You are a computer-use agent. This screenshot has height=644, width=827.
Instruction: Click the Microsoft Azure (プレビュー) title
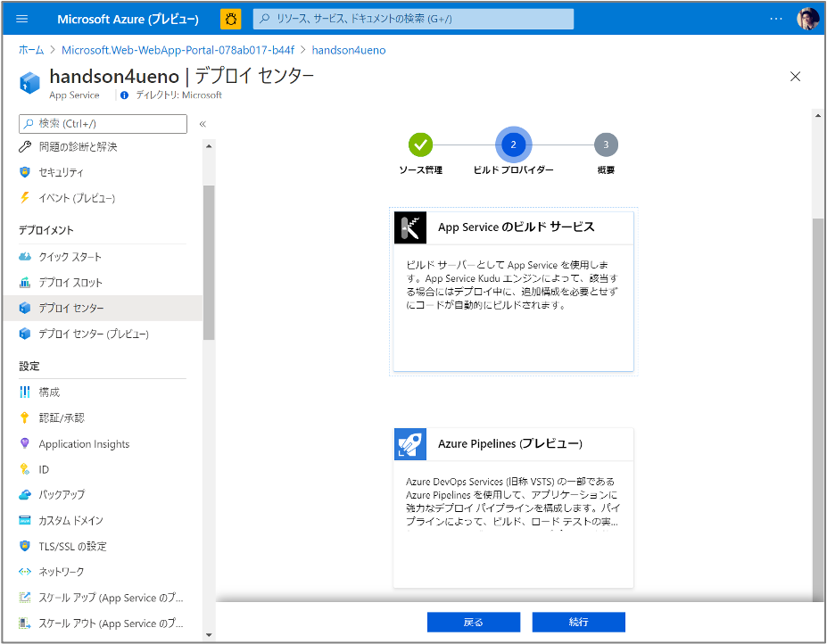[x=128, y=19]
